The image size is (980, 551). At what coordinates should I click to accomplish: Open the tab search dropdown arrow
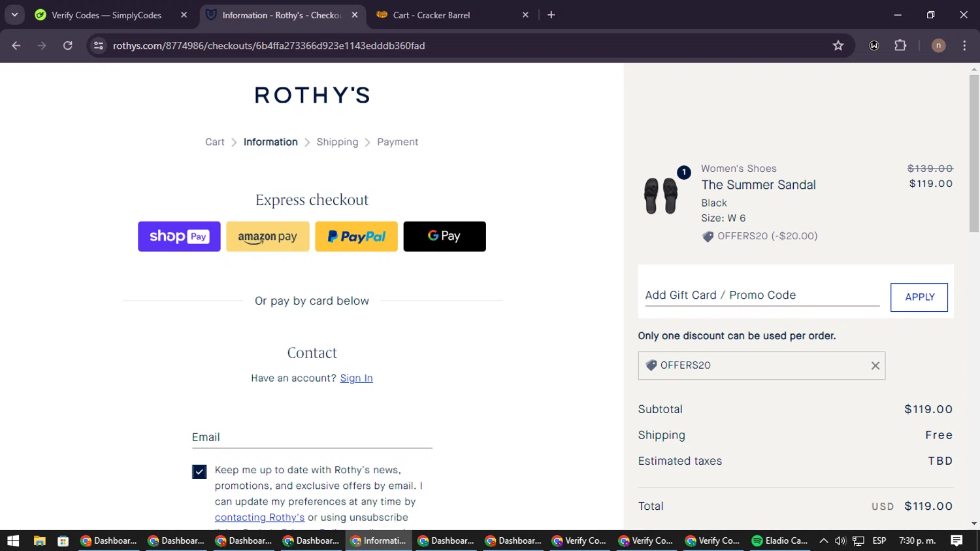(x=14, y=14)
